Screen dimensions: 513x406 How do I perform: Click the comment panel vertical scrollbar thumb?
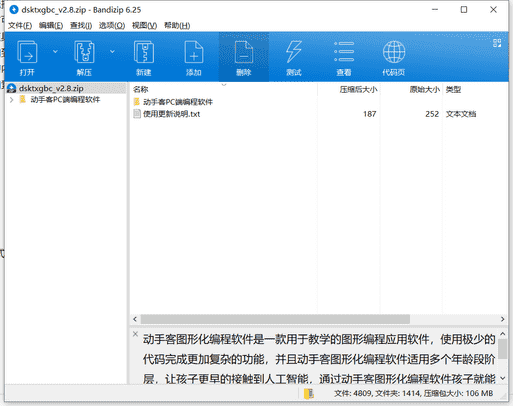[503, 349]
